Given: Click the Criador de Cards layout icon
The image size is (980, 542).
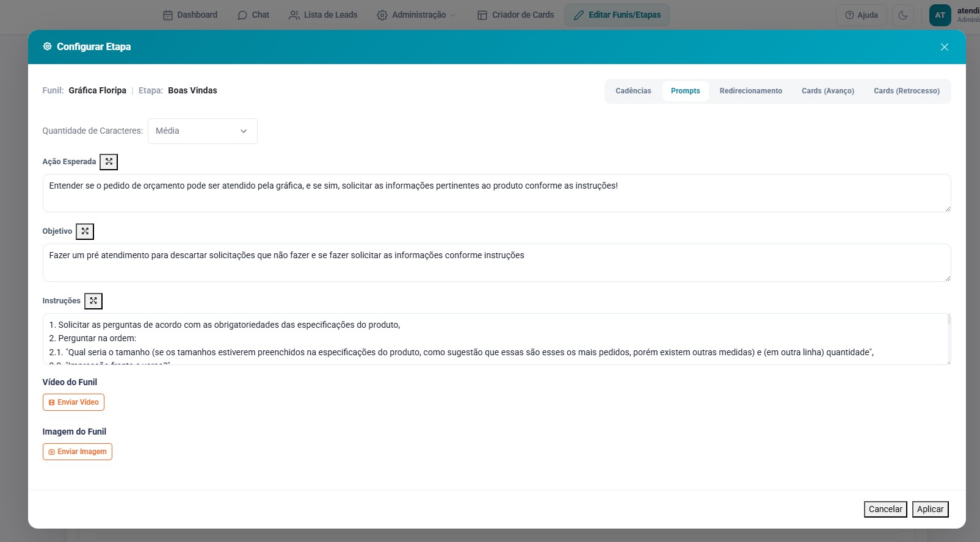Looking at the screenshot, I should (x=482, y=15).
